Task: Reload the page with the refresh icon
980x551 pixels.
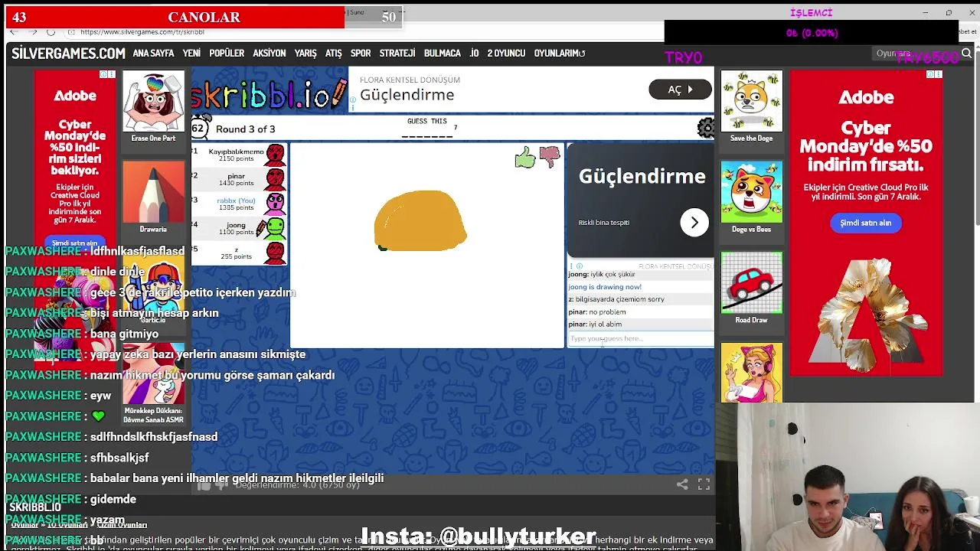Action: coord(51,32)
